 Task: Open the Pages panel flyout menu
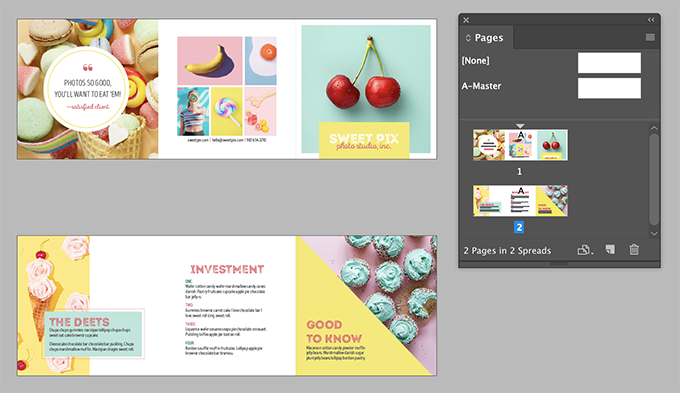pyautogui.click(x=650, y=37)
